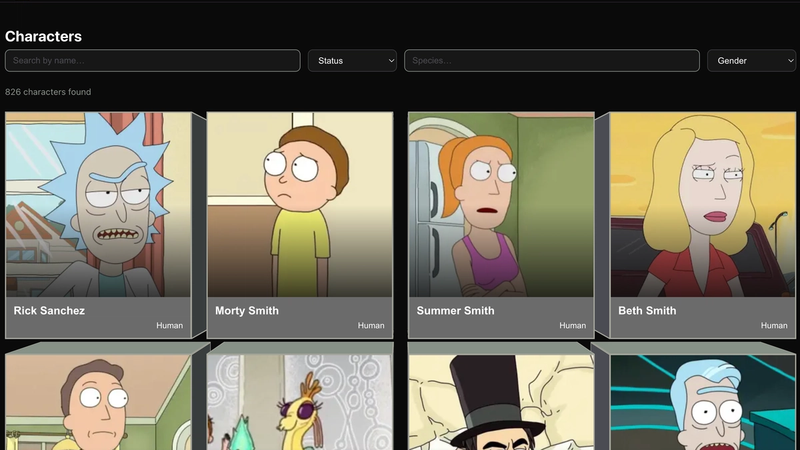800x450 pixels.
Task: Click the Morty Smith name label
Action: click(247, 311)
